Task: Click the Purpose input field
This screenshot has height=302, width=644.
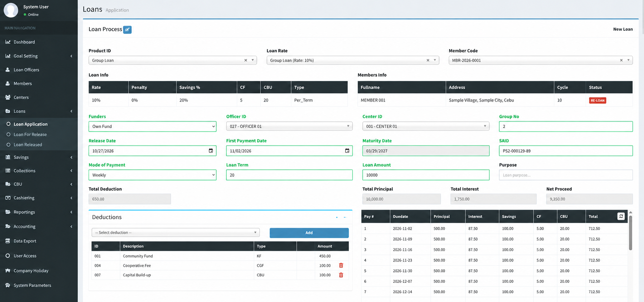Action: click(566, 175)
